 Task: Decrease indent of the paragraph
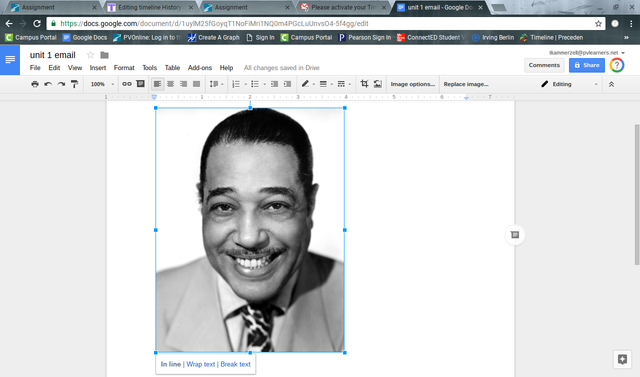tap(274, 84)
